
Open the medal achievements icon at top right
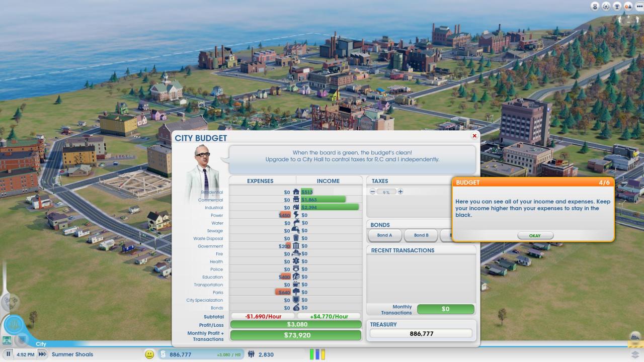point(595,6)
